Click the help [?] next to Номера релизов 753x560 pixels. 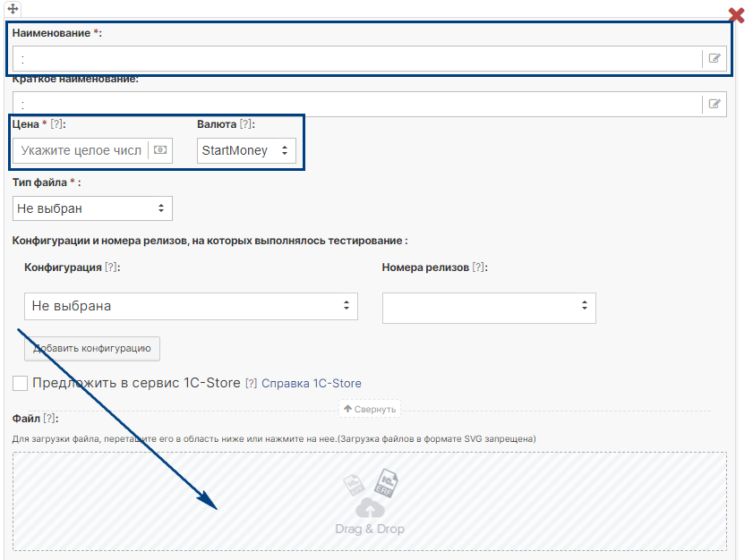(x=478, y=267)
